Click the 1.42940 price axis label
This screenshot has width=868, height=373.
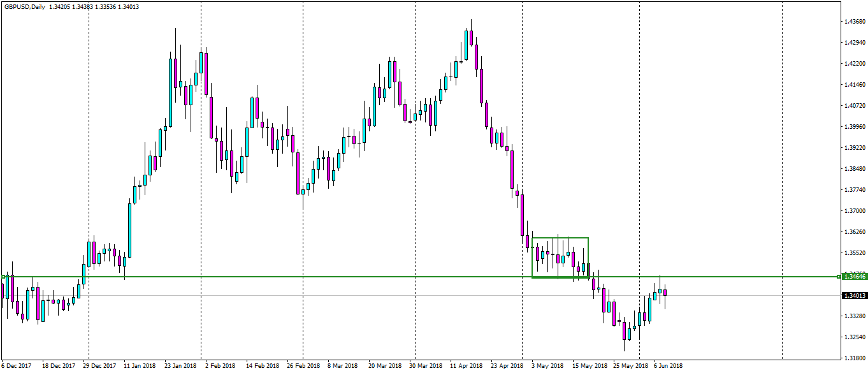click(854, 43)
